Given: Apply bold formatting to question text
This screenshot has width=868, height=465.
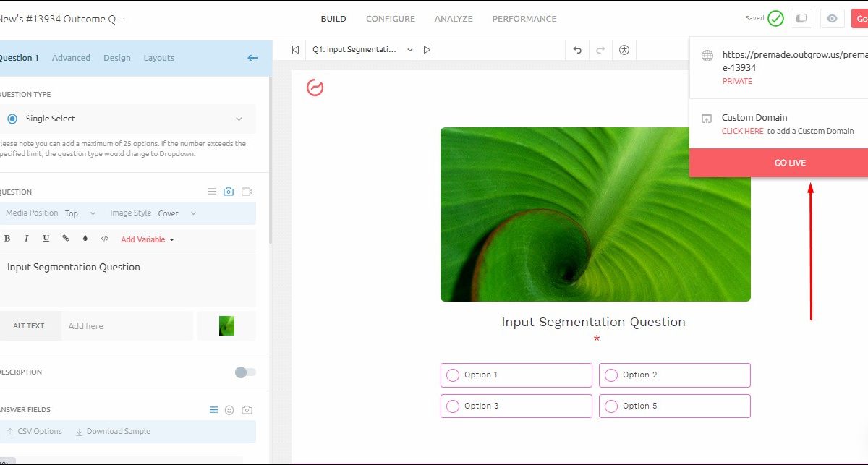Looking at the screenshot, I should pyautogui.click(x=8, y=239).
